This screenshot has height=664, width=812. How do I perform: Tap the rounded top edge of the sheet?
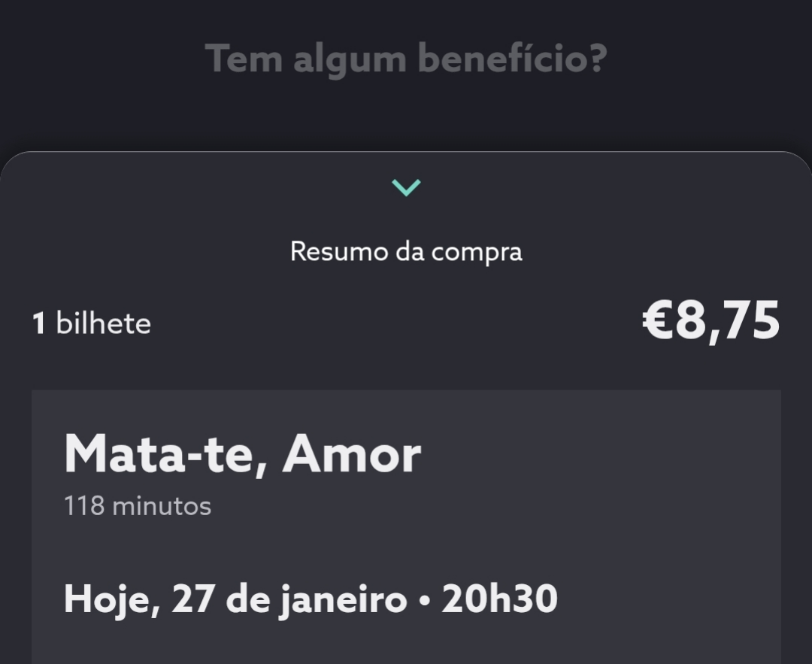tap(406, 154)
